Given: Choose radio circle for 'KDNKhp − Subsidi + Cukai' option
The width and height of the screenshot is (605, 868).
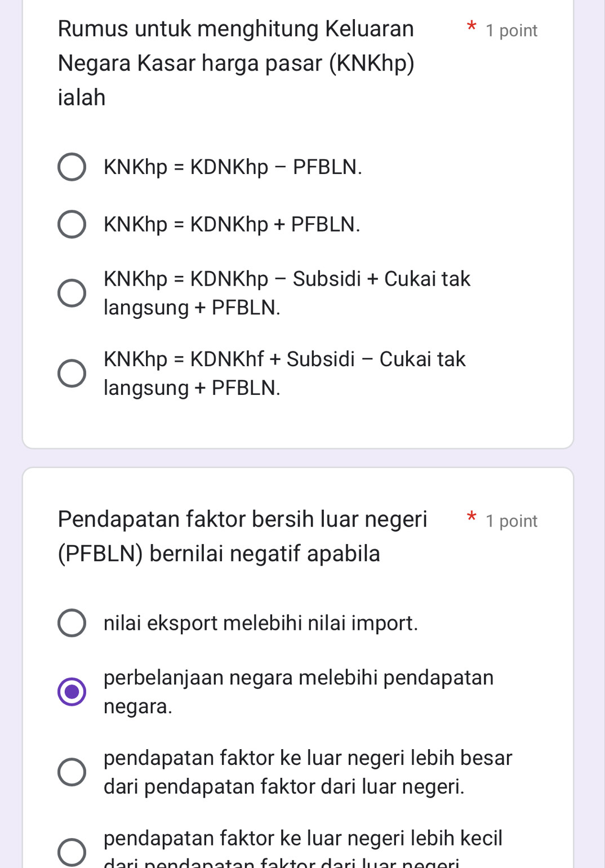Looking at the screenshot, I should tap(72, 293).
